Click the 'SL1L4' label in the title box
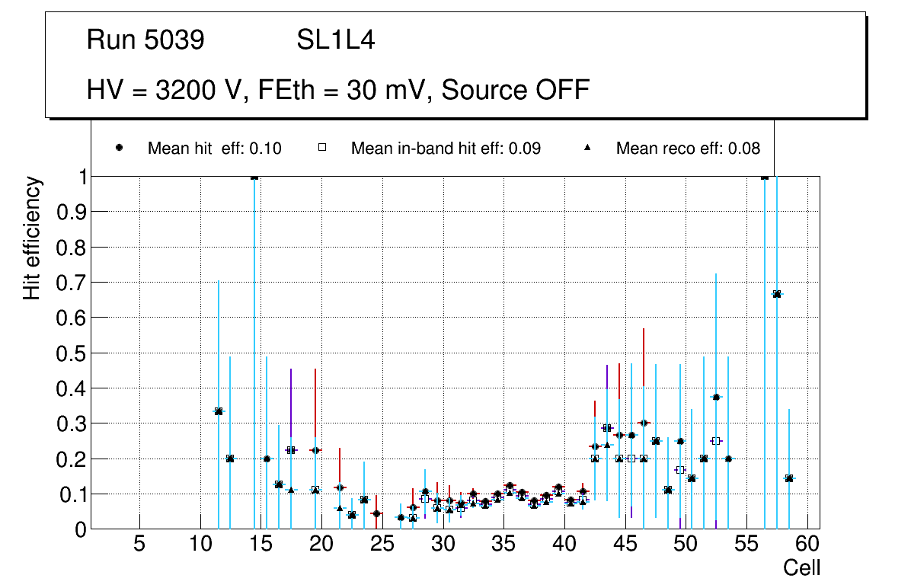911x588 pixels. pos(335,40)
